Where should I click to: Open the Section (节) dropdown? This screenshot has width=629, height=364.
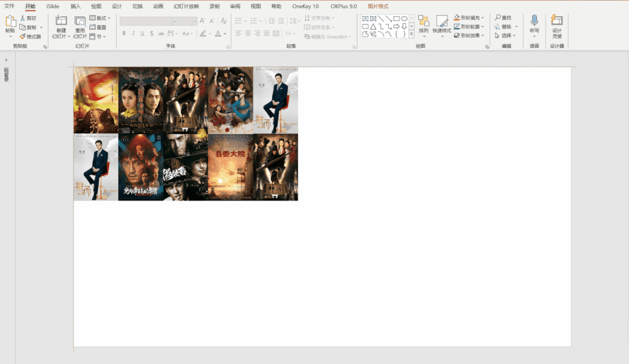97,37
